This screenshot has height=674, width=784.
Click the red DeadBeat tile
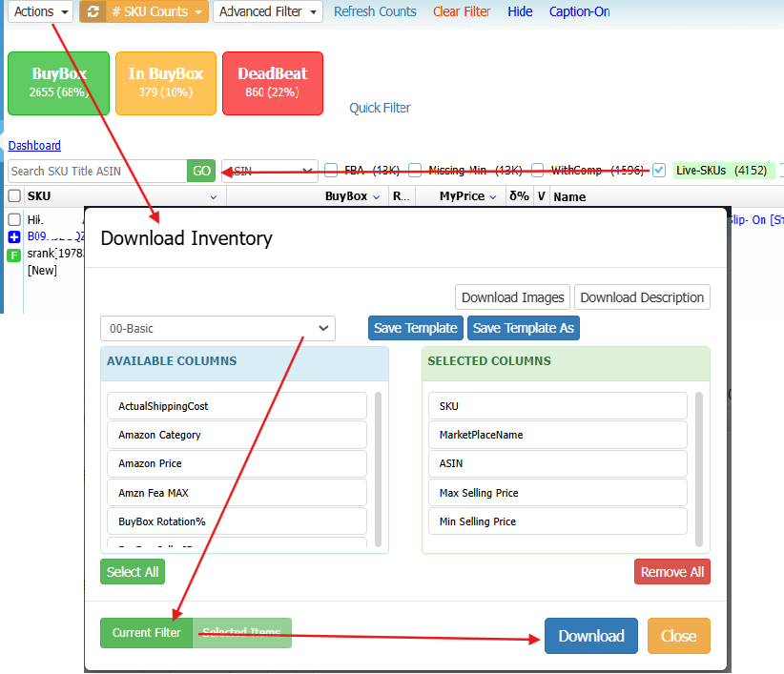pos(272,83)
